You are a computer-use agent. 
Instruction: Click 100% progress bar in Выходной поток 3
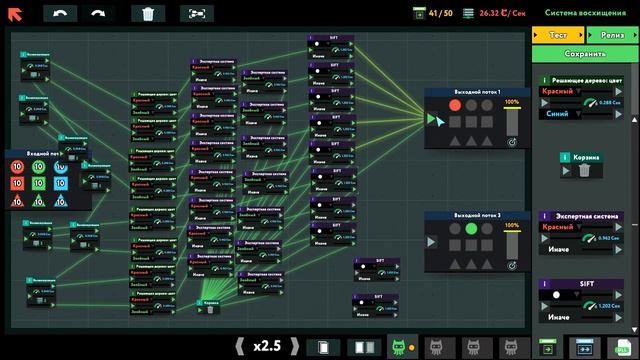tap(512, 245)
